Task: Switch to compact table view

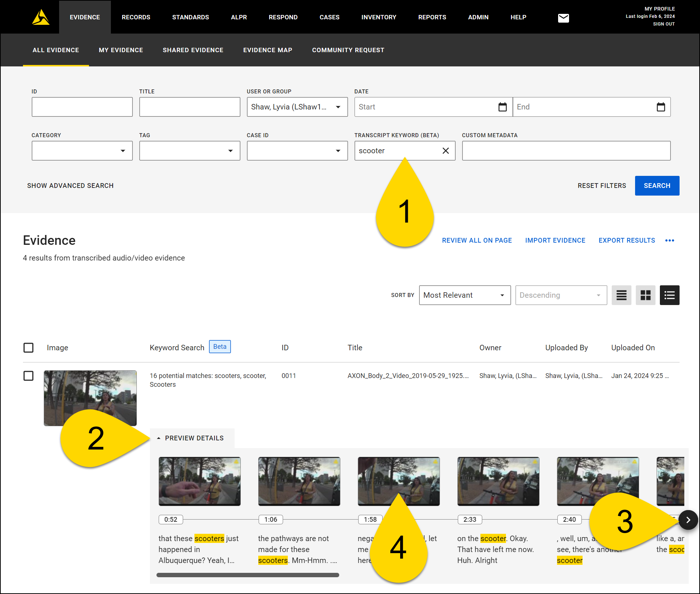Action: [x=621, y=295]
